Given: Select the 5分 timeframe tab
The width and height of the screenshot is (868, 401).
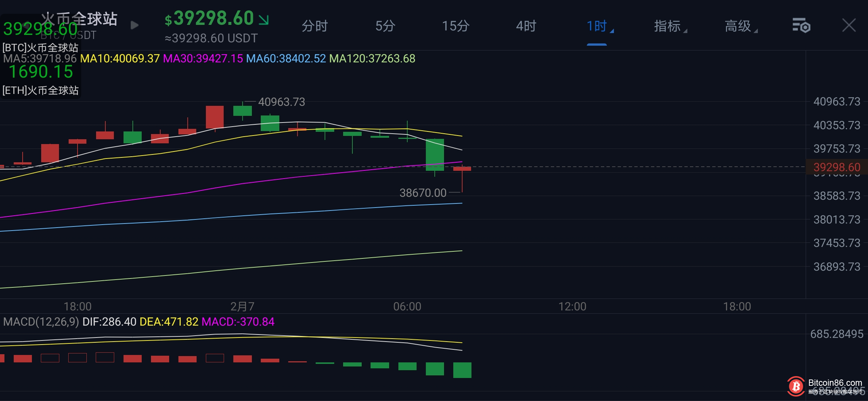Looking at the screenshot, I should pyautogui.click(x=385, y=26).
